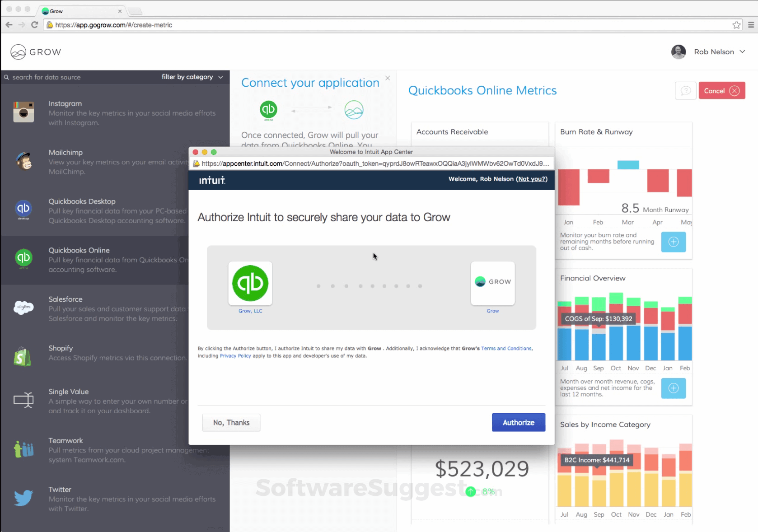Click the Rob Nelson profile avatar
The height and width of the screenshot is (532, 758).
tap(678, 52)
